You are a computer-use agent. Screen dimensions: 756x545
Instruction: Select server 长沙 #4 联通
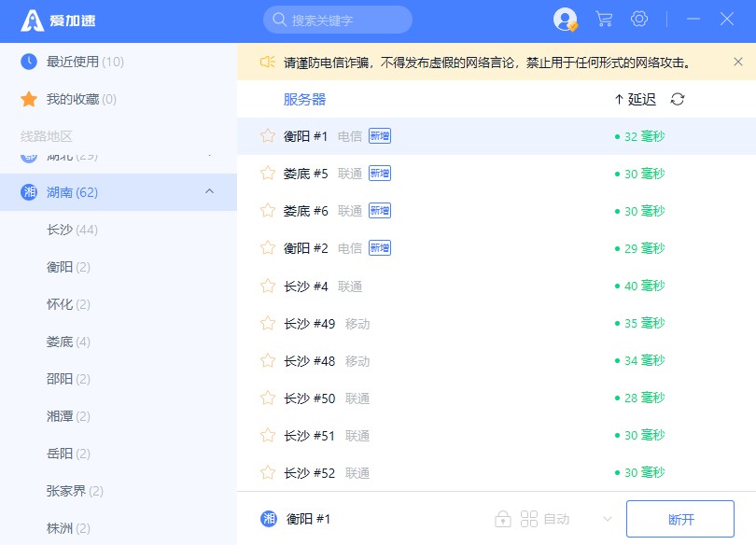click(497, 286)
